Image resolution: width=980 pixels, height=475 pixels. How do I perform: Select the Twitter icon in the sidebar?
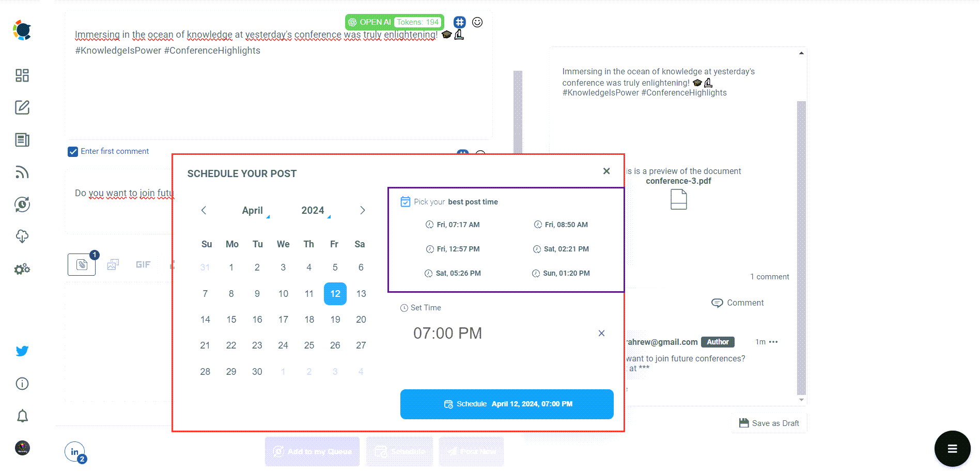[x=22, y=351]
